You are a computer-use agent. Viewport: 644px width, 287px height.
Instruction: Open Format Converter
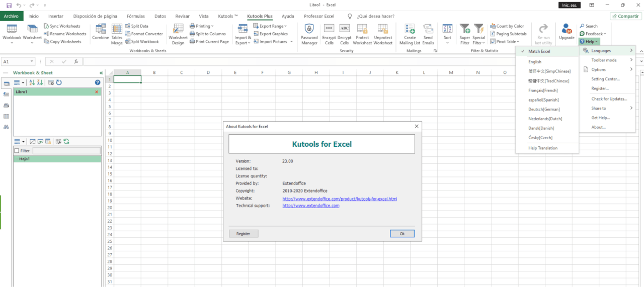tap(144, 34)
